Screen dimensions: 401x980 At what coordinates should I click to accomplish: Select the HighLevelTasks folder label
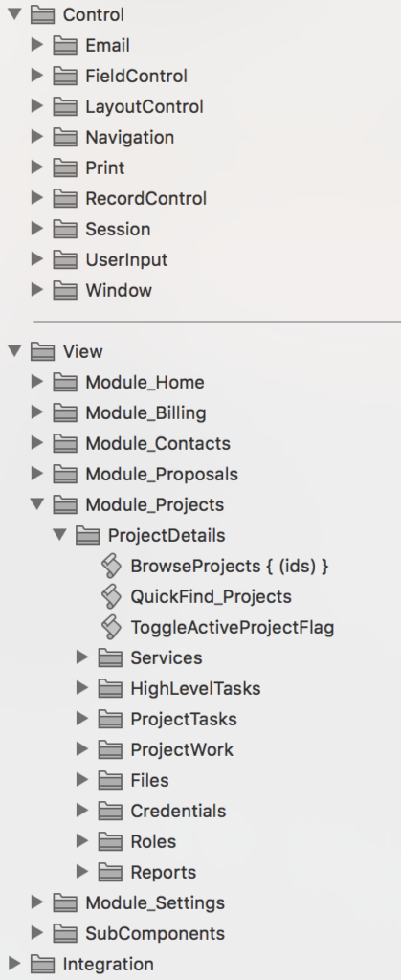click(x=195, y=689)
